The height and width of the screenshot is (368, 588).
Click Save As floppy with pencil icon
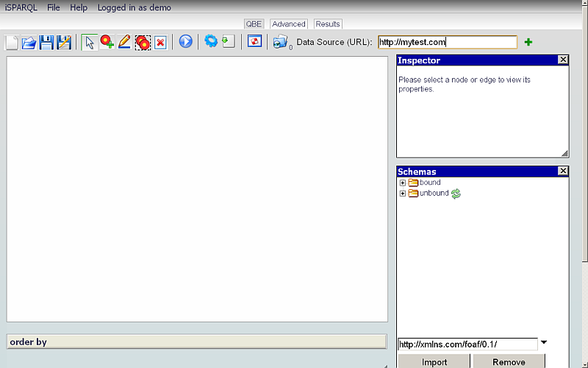(x=64, y=42)
